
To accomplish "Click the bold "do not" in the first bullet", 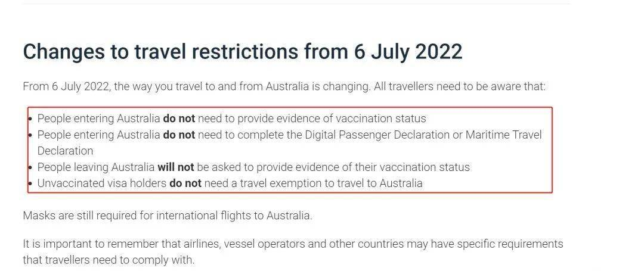I will click(x=179, y=119).
